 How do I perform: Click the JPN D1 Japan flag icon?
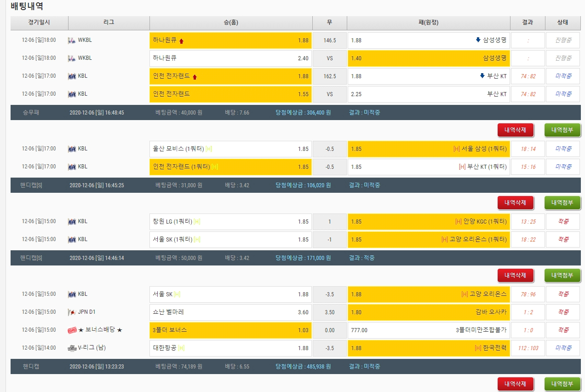point(72,312)
